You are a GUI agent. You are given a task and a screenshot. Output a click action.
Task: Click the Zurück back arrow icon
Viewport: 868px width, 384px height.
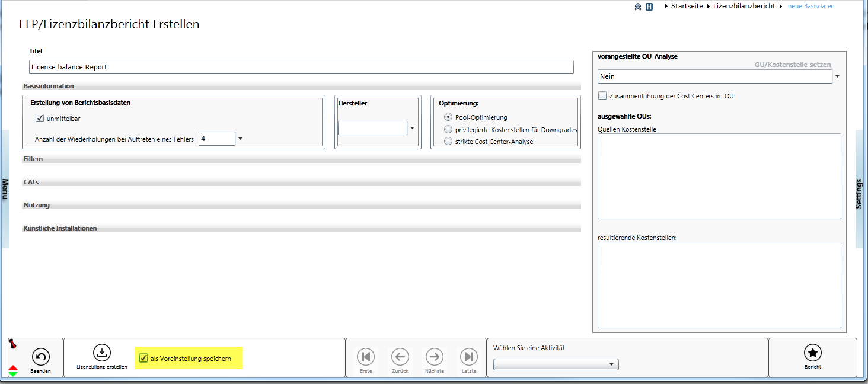pyautogui.click(x=400, y=357)
